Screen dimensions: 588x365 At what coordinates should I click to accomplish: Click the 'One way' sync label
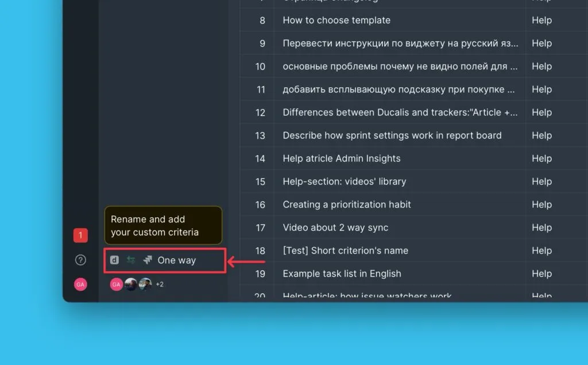click(177, 260)
